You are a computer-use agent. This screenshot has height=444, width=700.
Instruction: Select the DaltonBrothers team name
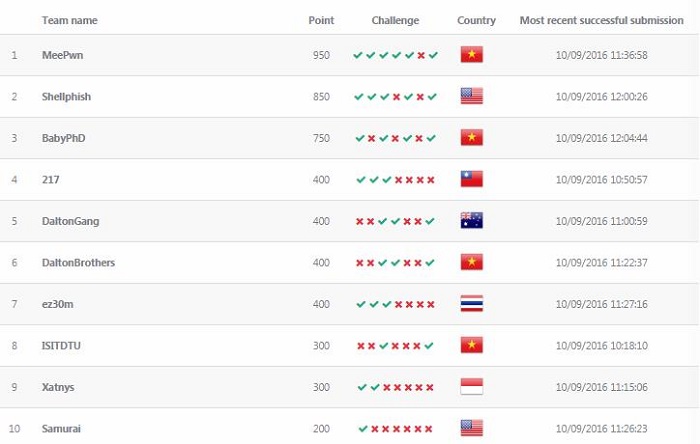click(x=78, y=263)
